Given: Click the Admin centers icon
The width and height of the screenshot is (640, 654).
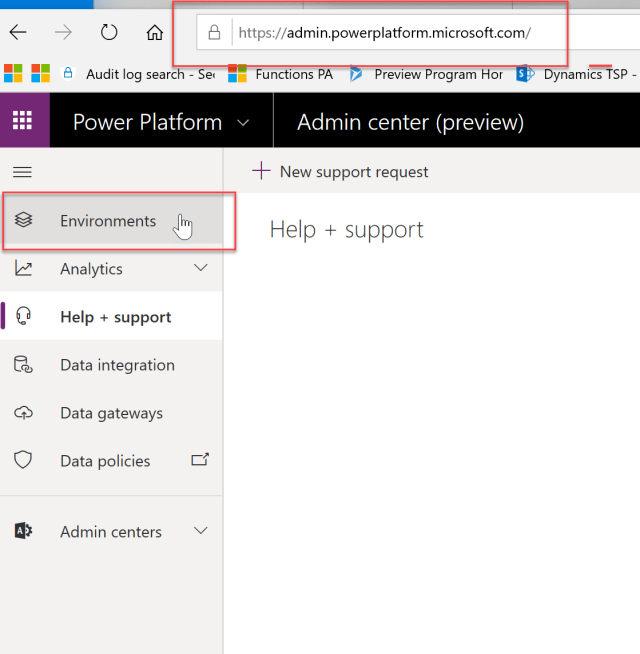Looking at the screenshot, I should pyautogui.click(x=23, y=532).
